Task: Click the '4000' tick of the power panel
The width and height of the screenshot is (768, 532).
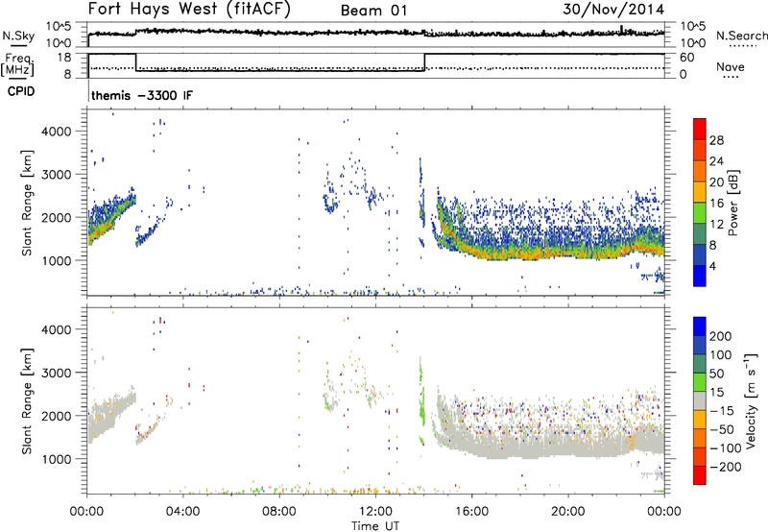Action: [57, 132]
